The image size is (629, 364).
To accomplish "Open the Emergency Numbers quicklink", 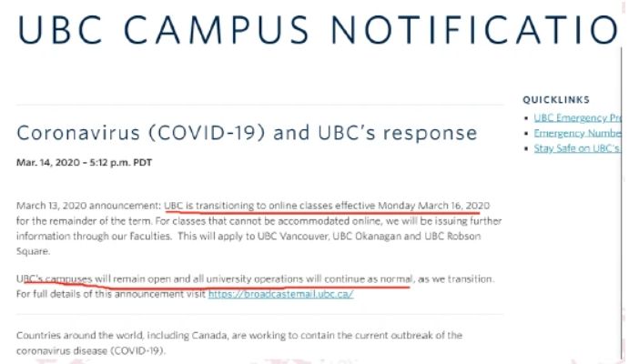I will pos(577,133).
